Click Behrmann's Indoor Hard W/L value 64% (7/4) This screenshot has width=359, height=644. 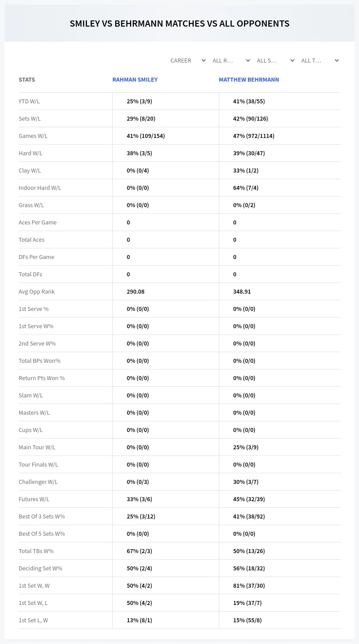(x=246, y=188)
